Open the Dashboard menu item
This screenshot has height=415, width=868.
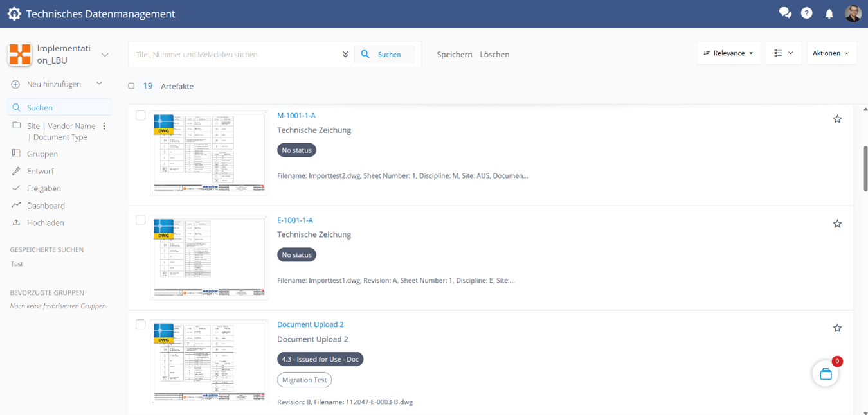46,206
